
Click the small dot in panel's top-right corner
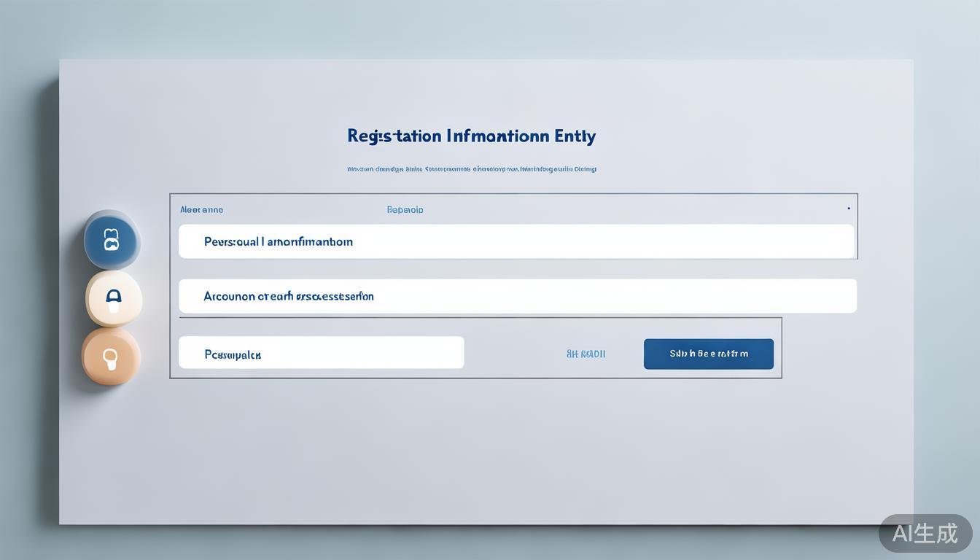click(x=848, y=209)
